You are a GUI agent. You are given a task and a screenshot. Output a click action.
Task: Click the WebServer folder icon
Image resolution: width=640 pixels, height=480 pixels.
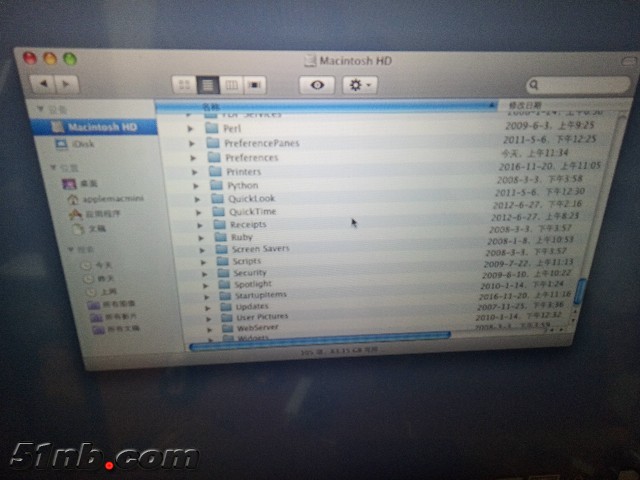[228, 328]
